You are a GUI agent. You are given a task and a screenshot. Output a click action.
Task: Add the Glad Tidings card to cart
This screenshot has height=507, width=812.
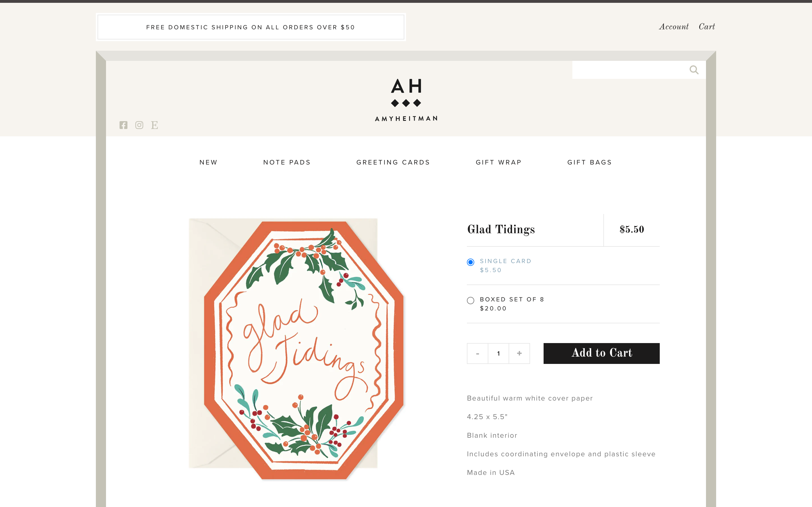[602, 353]
